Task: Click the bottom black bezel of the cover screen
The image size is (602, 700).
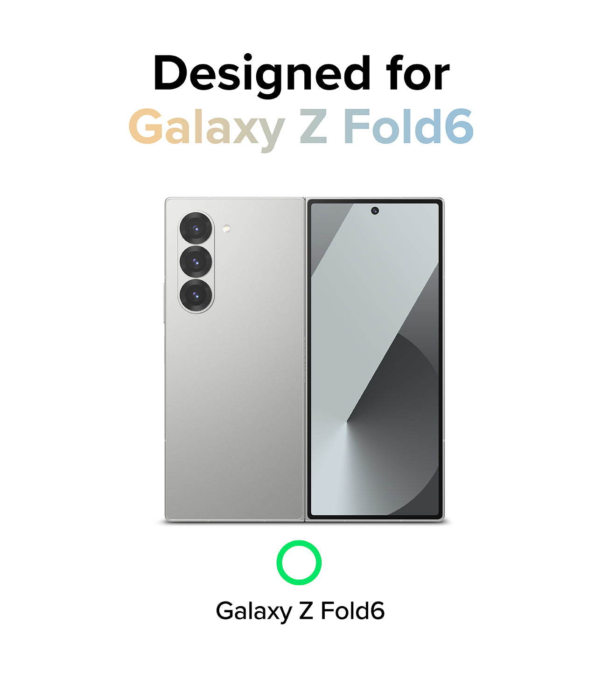Action: click(375, 517)
